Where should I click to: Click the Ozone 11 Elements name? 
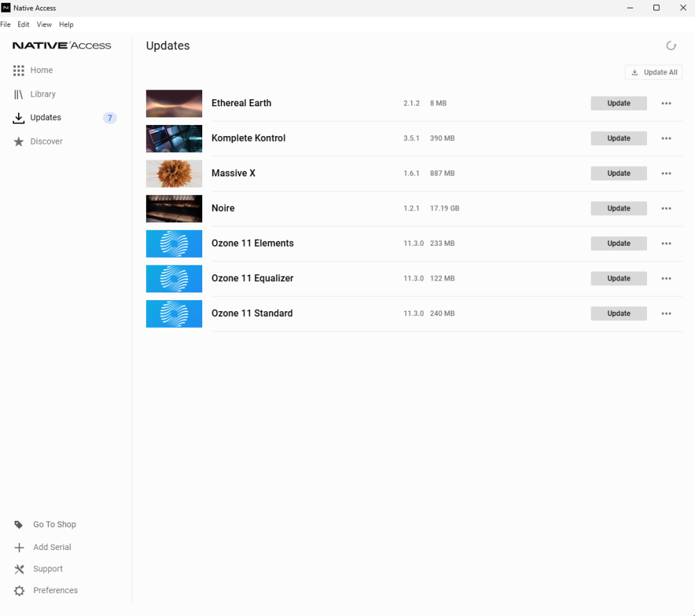click(252, 242)
